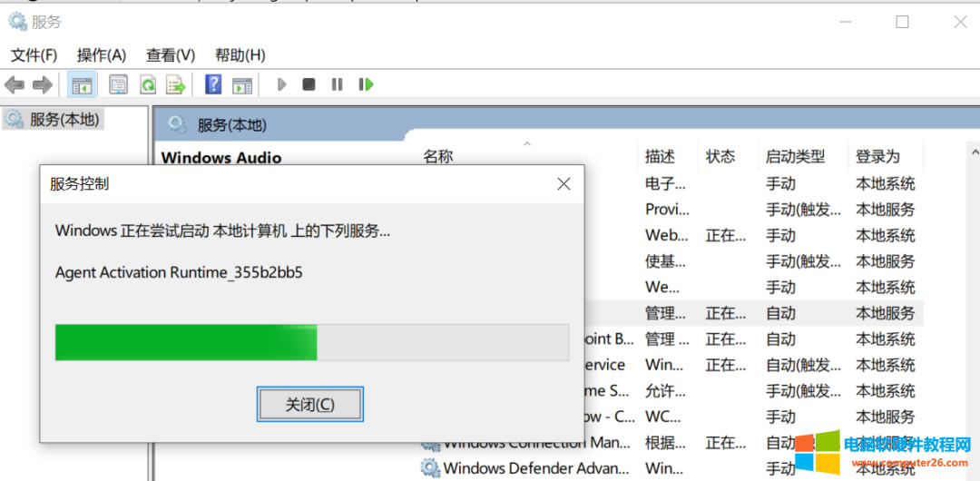Click the 使基... description cell

tap(666, 260)
